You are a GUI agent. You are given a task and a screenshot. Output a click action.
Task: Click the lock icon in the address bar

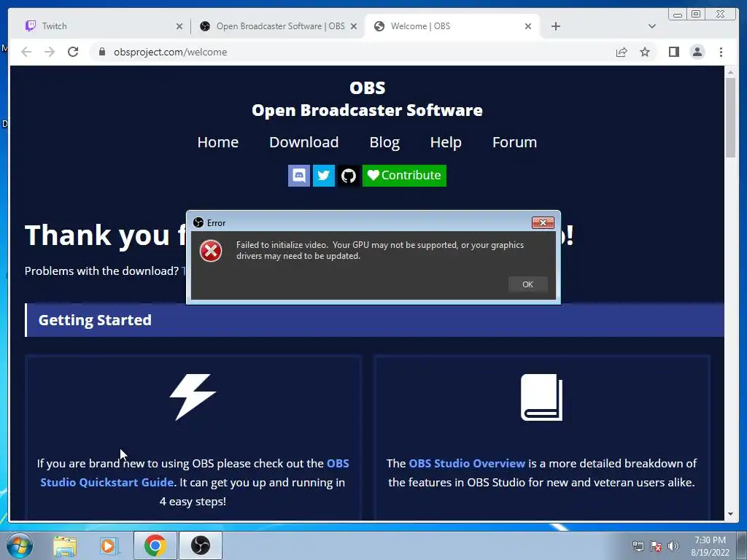tap(102, 52)
